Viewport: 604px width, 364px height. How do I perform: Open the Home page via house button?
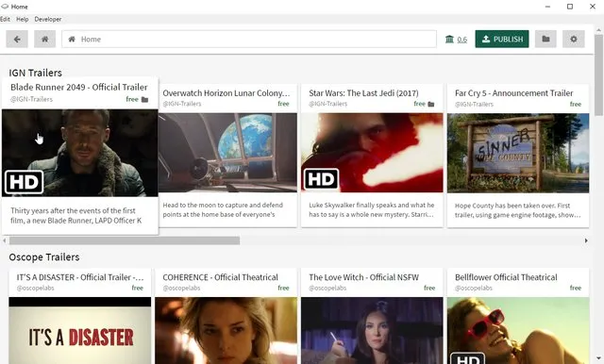coord(44,40)
